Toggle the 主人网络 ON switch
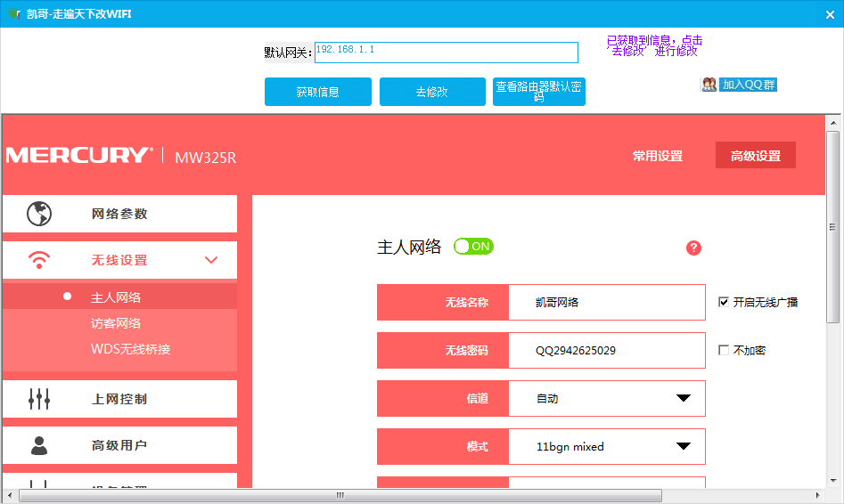This screenshot has height=504, width=844. (473, 247)
